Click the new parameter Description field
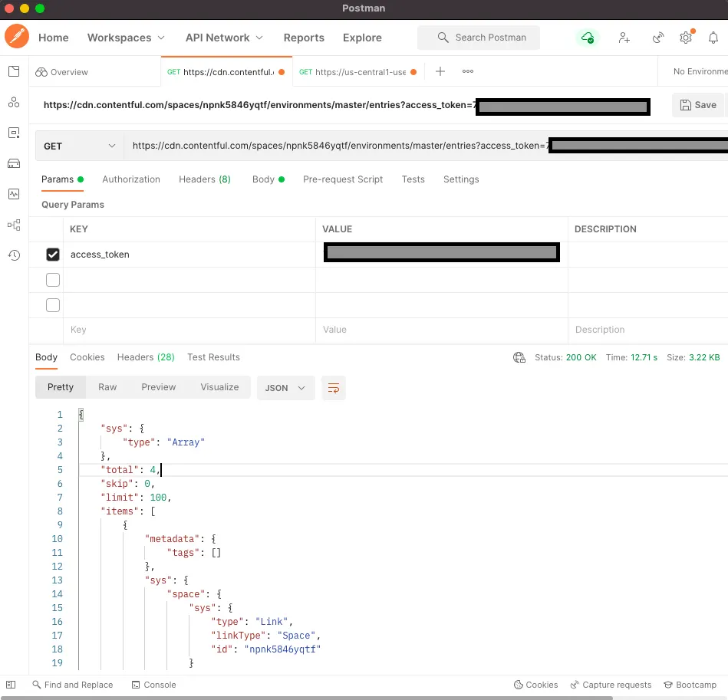The width and height of the screenshot is (728, 700). pyautogui.click(x=648, y=330)
